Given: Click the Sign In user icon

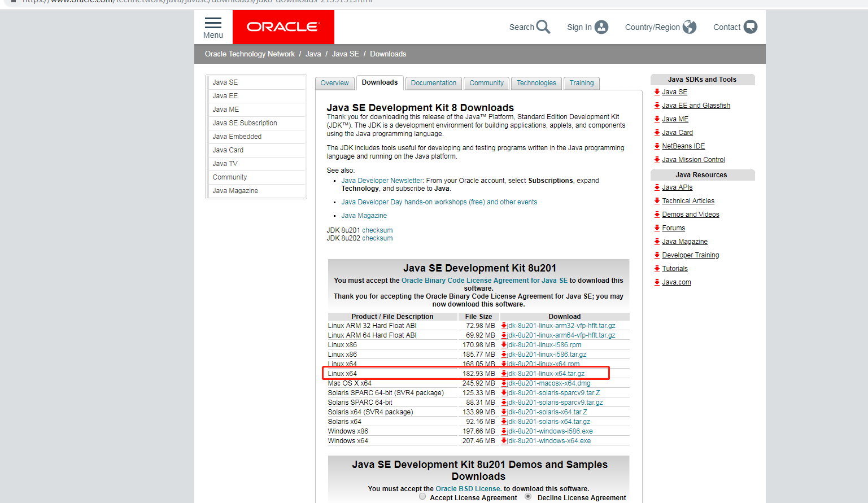Looking at the screenshot, I should click(601, 27).
